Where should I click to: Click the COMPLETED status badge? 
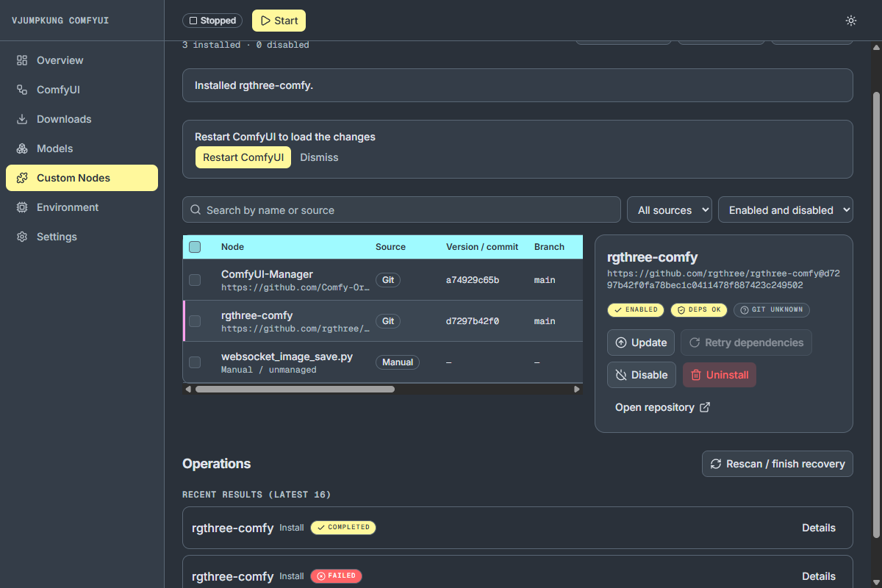[x=343, y=528]
